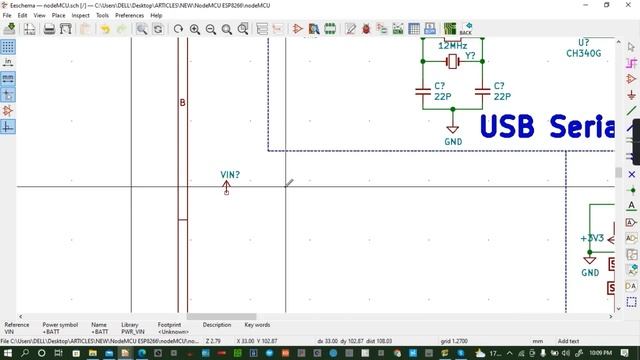Click the VIN? power symbol

pos(227,187)
